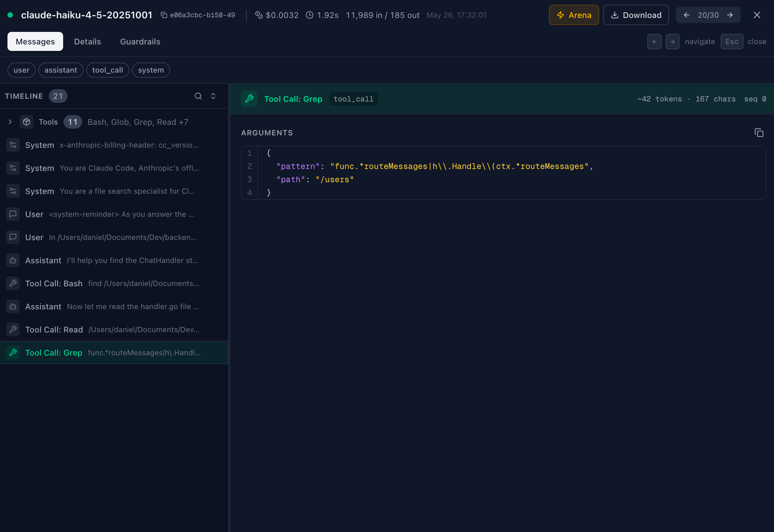Viewport: 774px width, 532px height.
Task: Toggle the tool_call filter chip
Action: click(108, 70)
